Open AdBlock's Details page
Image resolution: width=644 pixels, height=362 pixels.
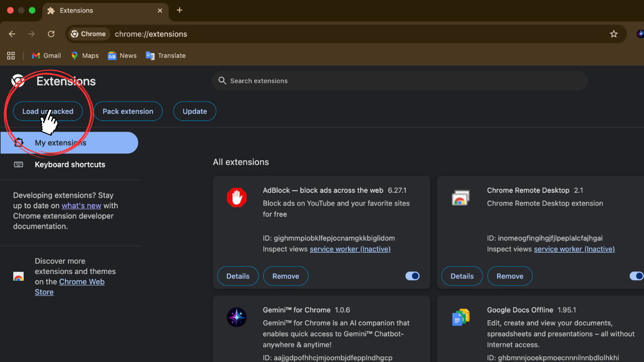[x=237, y=276]
